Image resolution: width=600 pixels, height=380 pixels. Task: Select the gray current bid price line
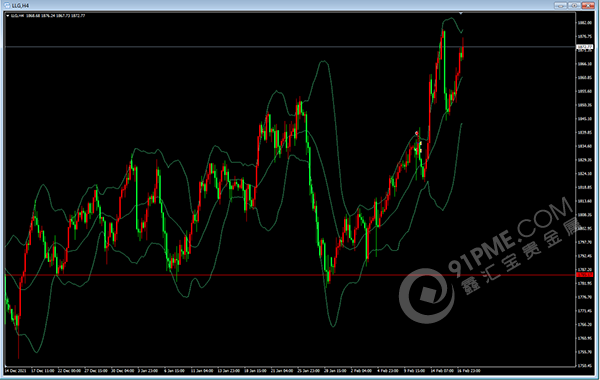click(x=290, y=47)
